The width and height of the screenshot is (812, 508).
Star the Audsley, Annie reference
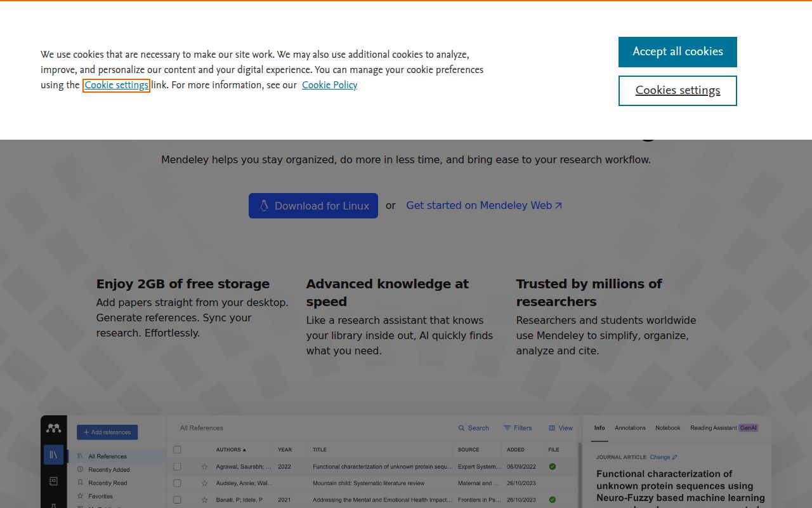[204, 483]
